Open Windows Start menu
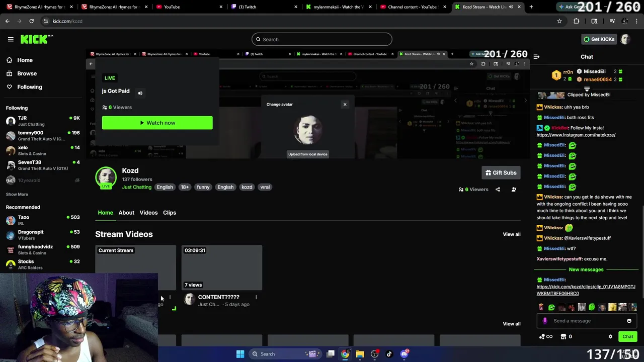Image resolution: width=644 pixels, height=362 pixels. pos(240,354)
